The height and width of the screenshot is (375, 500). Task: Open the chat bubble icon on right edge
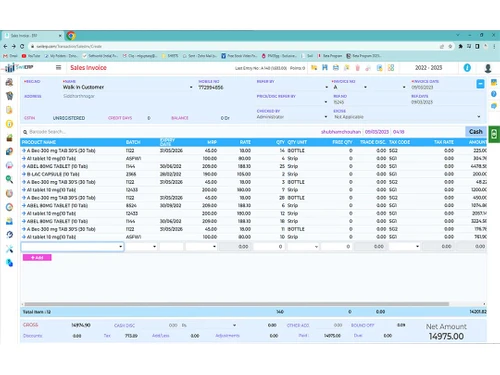click(494, 106)
